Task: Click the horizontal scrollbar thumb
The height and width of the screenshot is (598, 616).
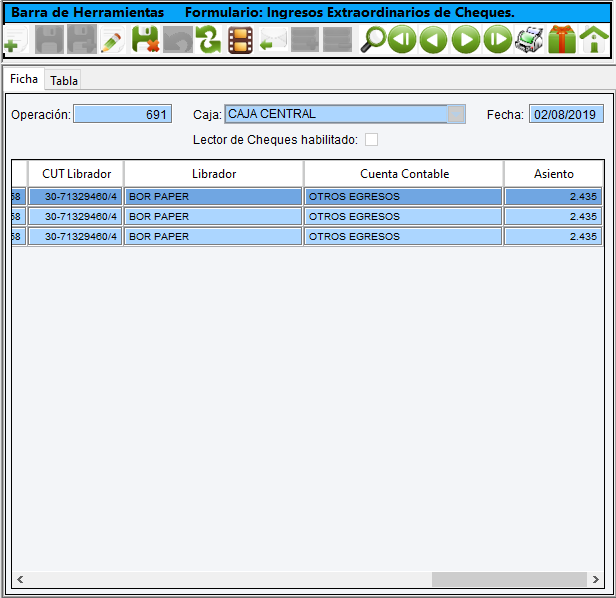Action: [509, 579]
